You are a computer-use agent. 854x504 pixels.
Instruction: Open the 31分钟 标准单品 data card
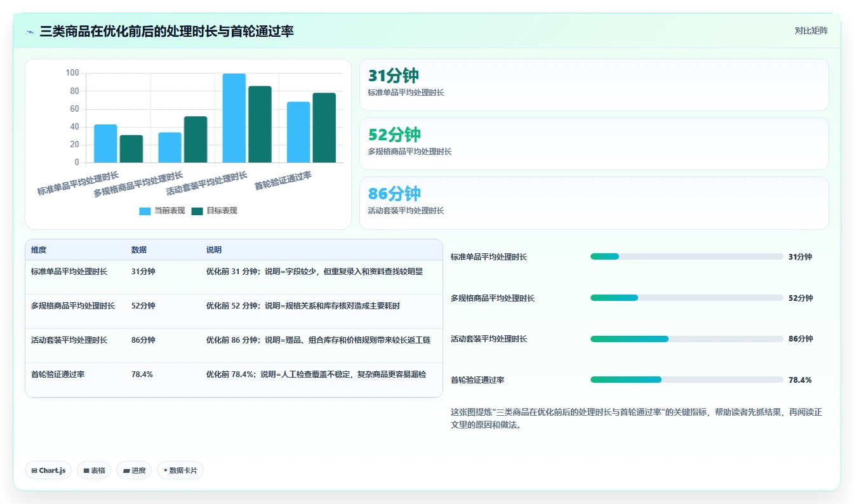[x=594, y=85]
